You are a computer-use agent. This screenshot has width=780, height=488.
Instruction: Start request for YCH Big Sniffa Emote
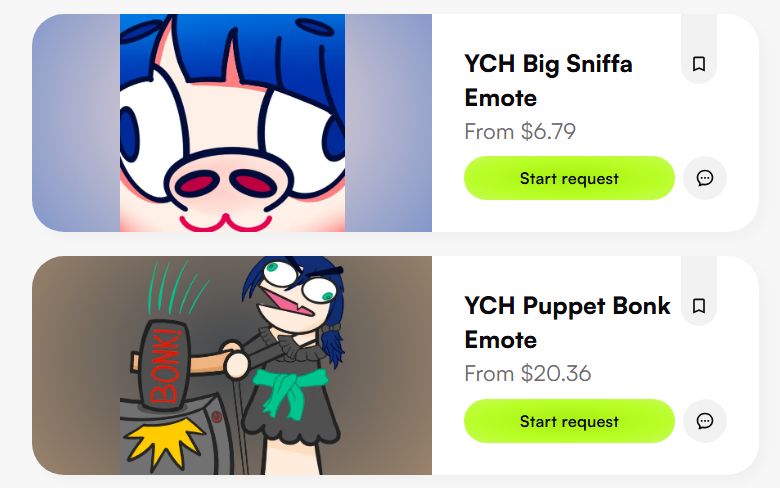tap(569, 178)
